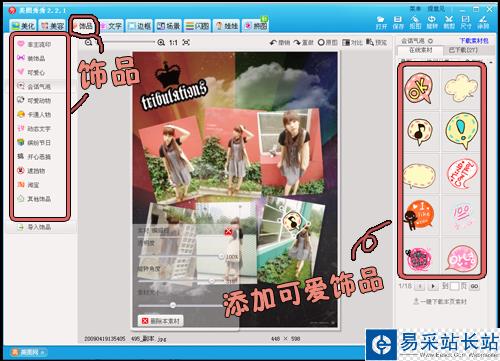Screen dimensions: 500x361
Task: Add the music note bubble sticker
Action: coord(420,132)
